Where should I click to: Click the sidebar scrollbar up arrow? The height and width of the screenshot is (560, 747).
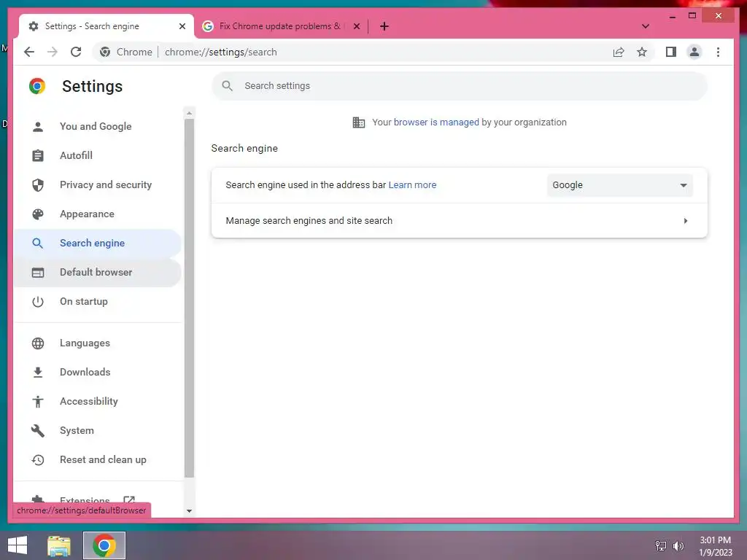click(189, 113)
